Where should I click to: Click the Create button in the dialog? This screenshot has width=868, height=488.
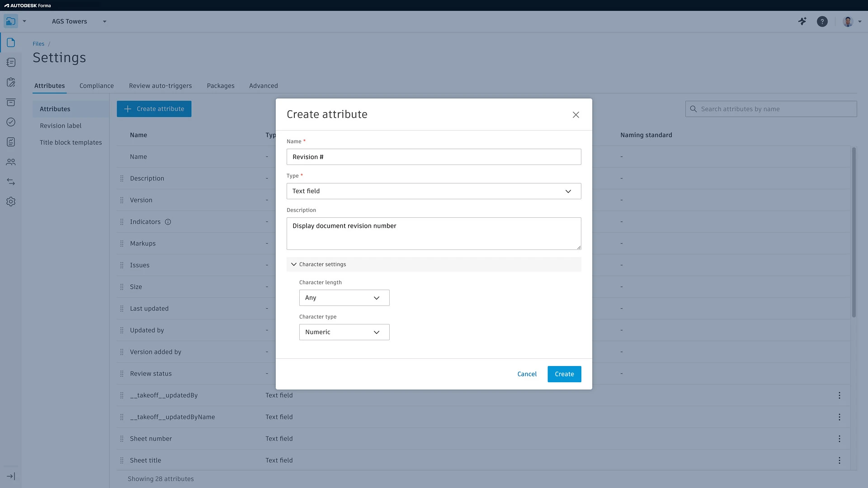click(x=564, y=374)
